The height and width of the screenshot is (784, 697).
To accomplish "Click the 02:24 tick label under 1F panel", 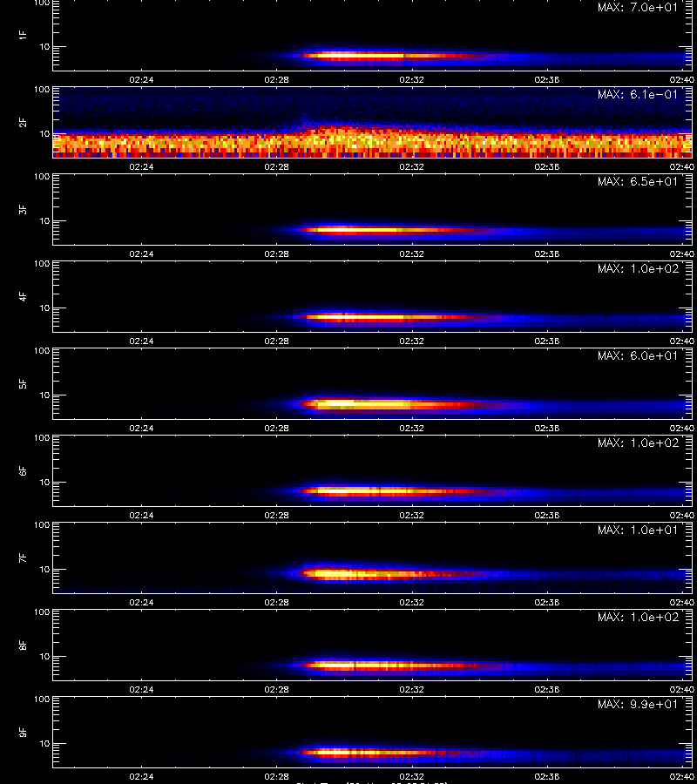I will pyautogui.click(x=141, y=79).
